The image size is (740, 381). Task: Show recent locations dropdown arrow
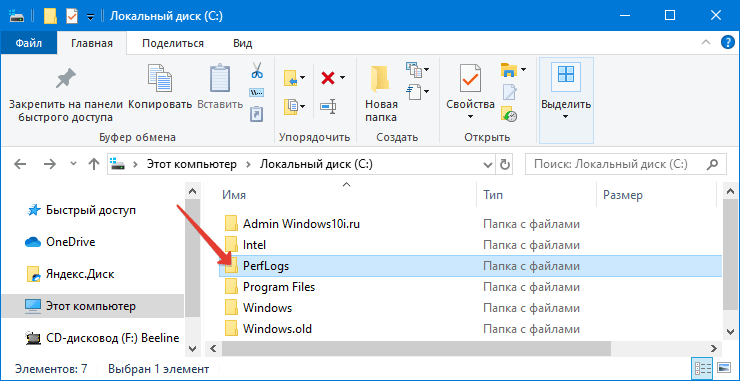click(x=73, y=164)
